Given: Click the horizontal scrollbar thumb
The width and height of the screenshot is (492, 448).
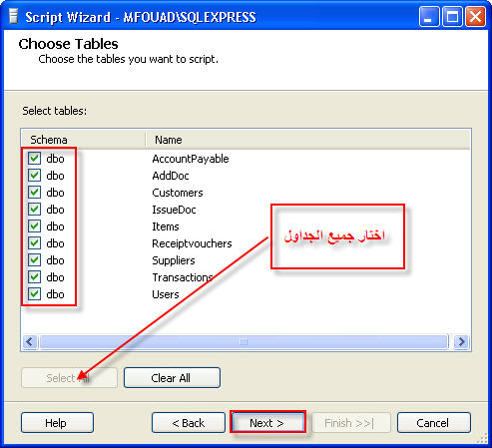Looking at the screenshot, I should click(244, 341).
